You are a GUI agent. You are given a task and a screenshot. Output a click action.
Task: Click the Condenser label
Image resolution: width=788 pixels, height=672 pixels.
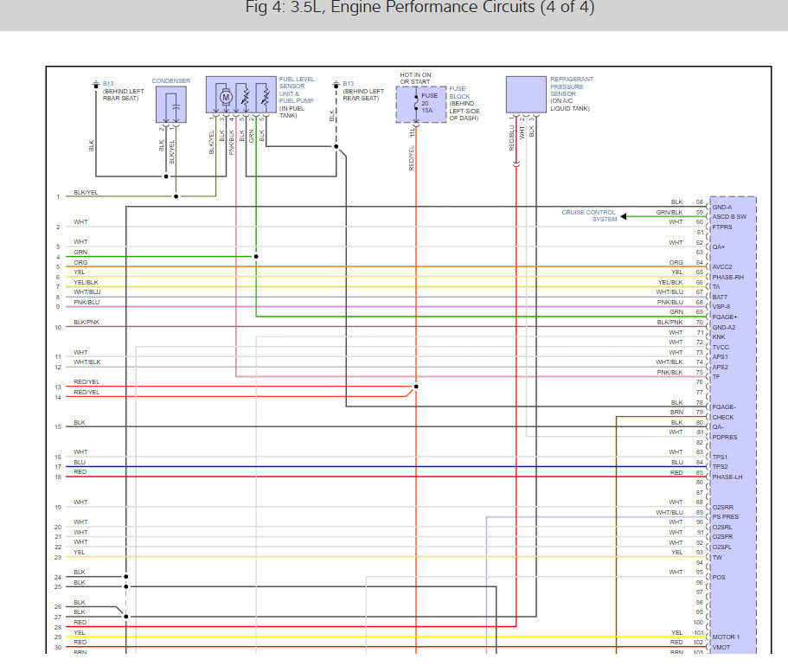click(171, 81)
